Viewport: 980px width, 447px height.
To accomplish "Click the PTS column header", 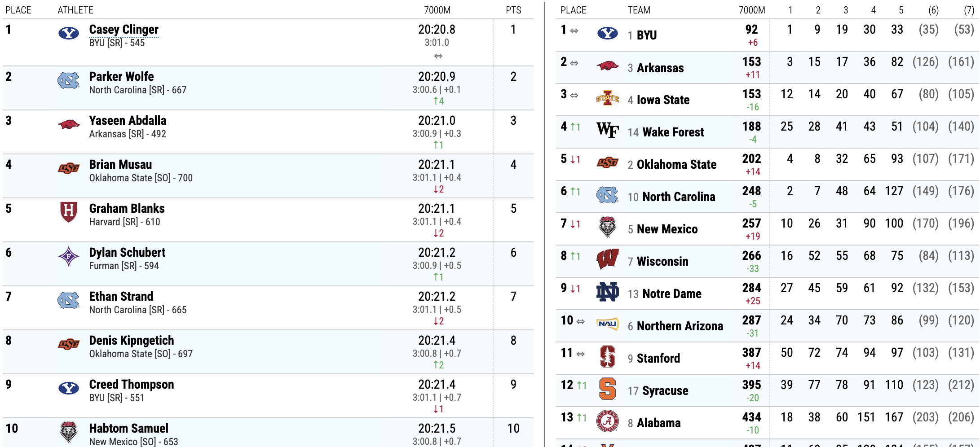I will pyautogui.click(x=513, y=10).
